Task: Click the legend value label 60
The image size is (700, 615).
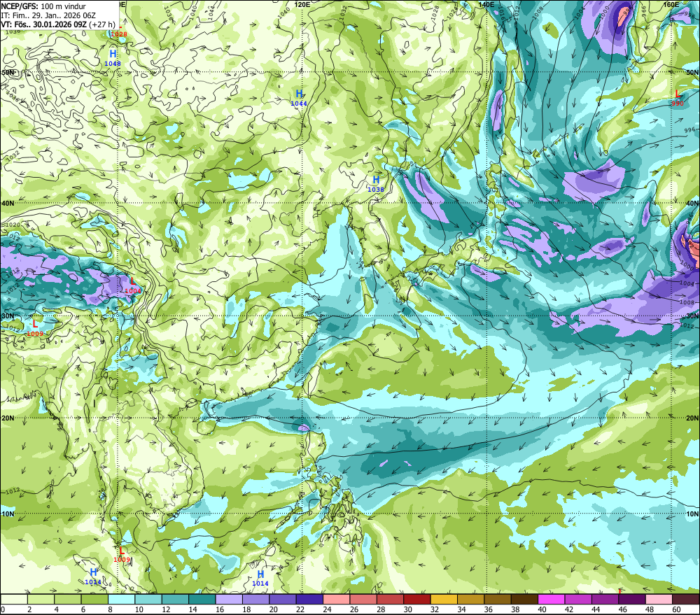Action: (676, 609)
